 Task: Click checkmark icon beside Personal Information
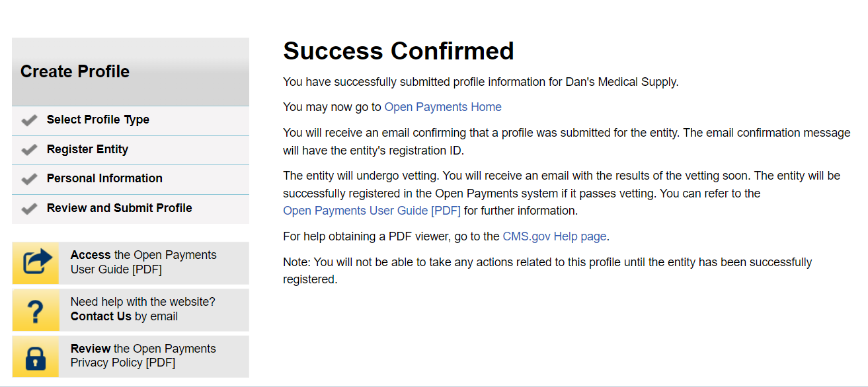click(x=29, y=179)
